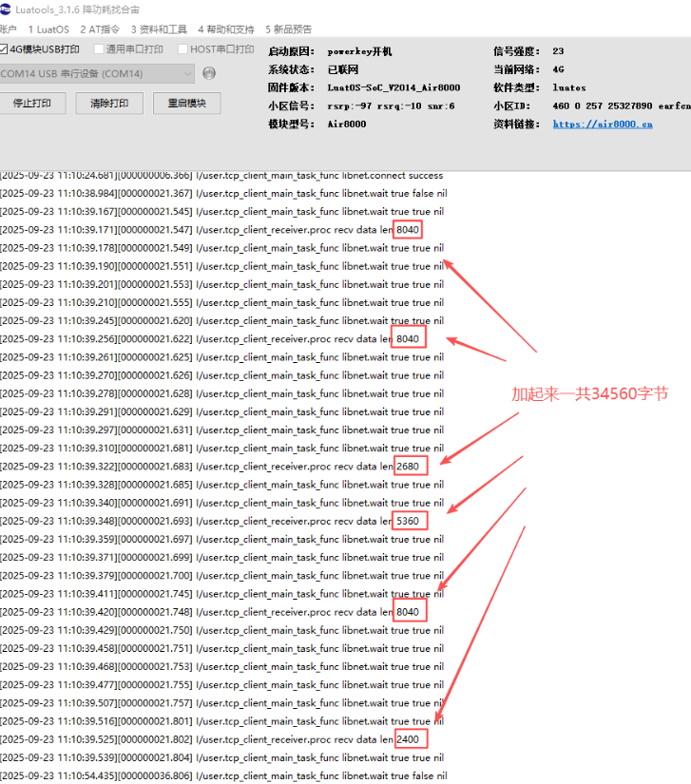Toggle the 4G模块USB打印 checkbox
This screenshot has width=691, height=784.
4,49
